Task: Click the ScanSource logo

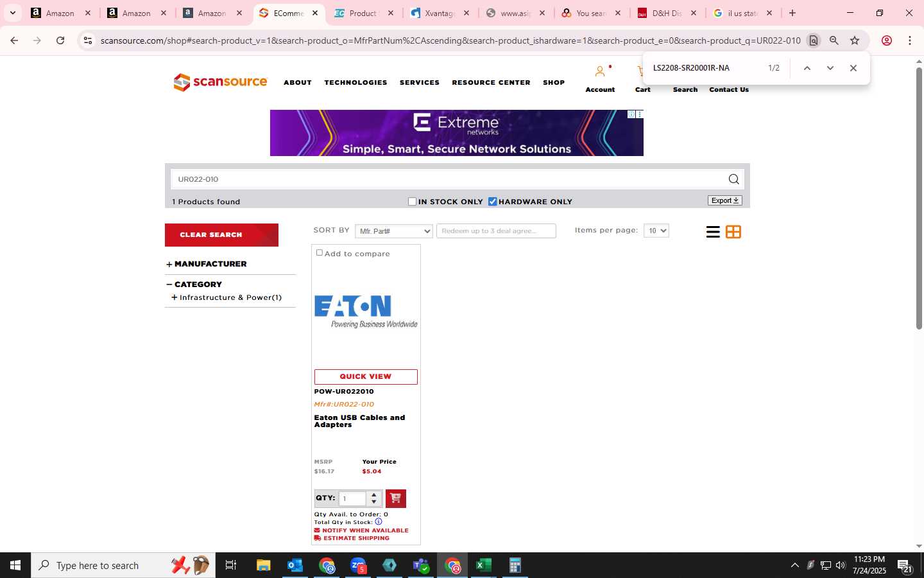Action: pyautogui.click(x=220, y=82)
